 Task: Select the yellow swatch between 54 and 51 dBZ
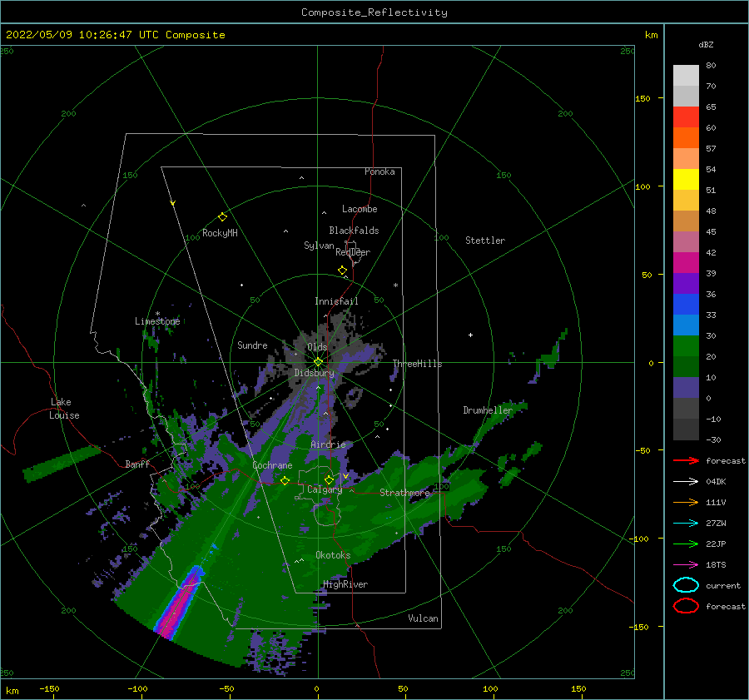coord(686,180)
